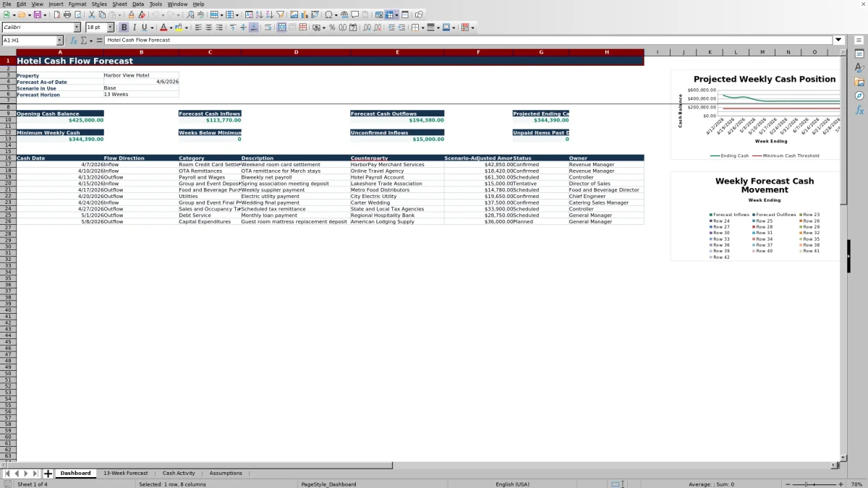868x488 pixels.
Task: Open Find & Replace tool
Action: point(190,14)
